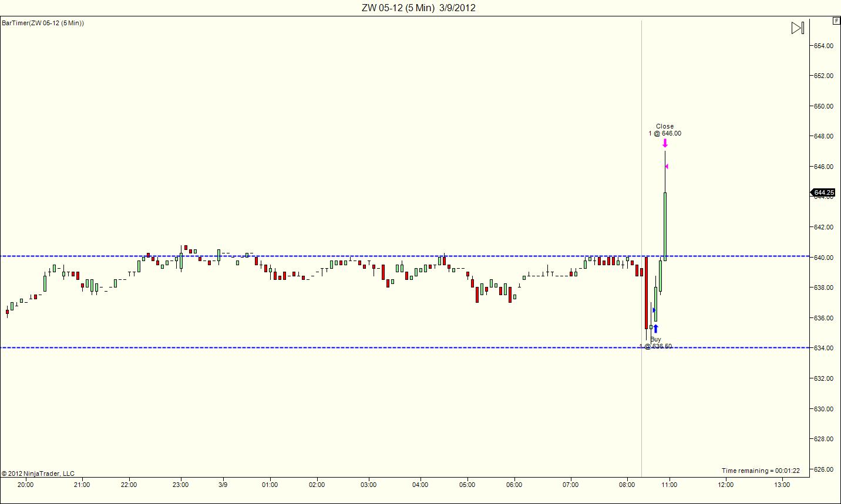Click the Buy 1 @ 636.50 label
Screen dimensions: 841x504
point(655,343)
